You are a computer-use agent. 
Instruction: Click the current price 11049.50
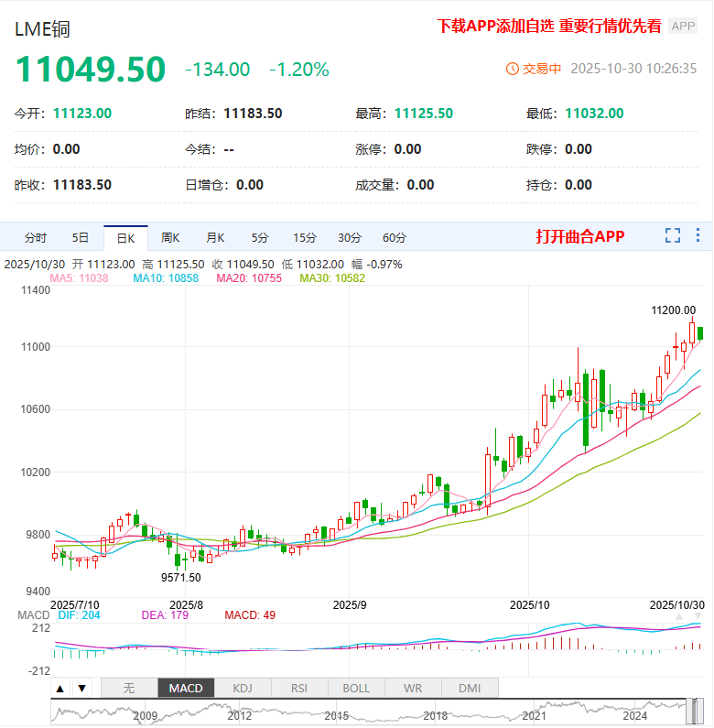[x=91, y=70]
